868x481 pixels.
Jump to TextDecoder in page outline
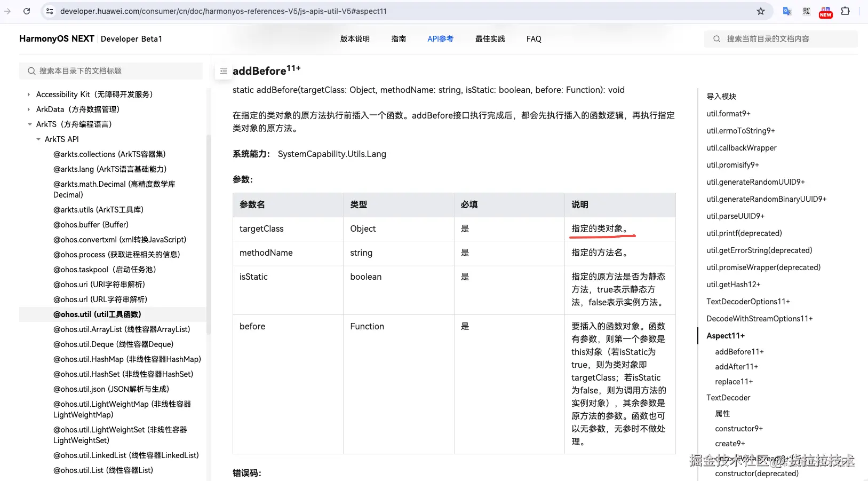(728, 398)
